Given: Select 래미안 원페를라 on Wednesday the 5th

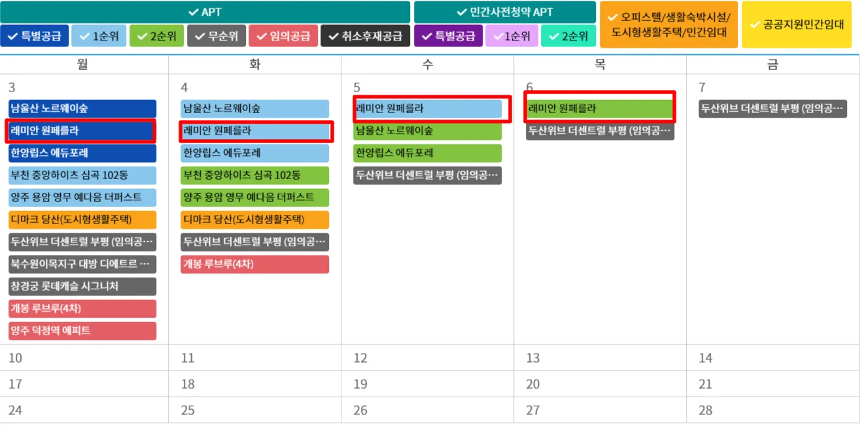Looking at the screenshot, I should click(x=428, y=108).
